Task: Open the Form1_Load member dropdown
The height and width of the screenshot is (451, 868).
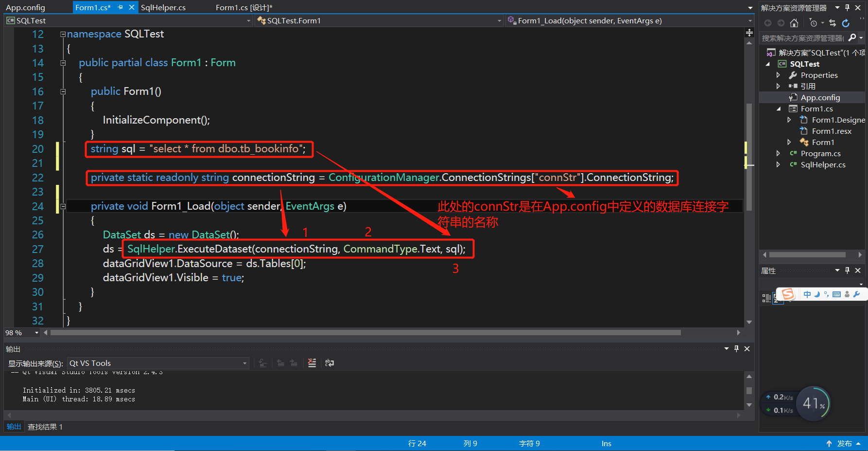Action: (x=750, y=21)
